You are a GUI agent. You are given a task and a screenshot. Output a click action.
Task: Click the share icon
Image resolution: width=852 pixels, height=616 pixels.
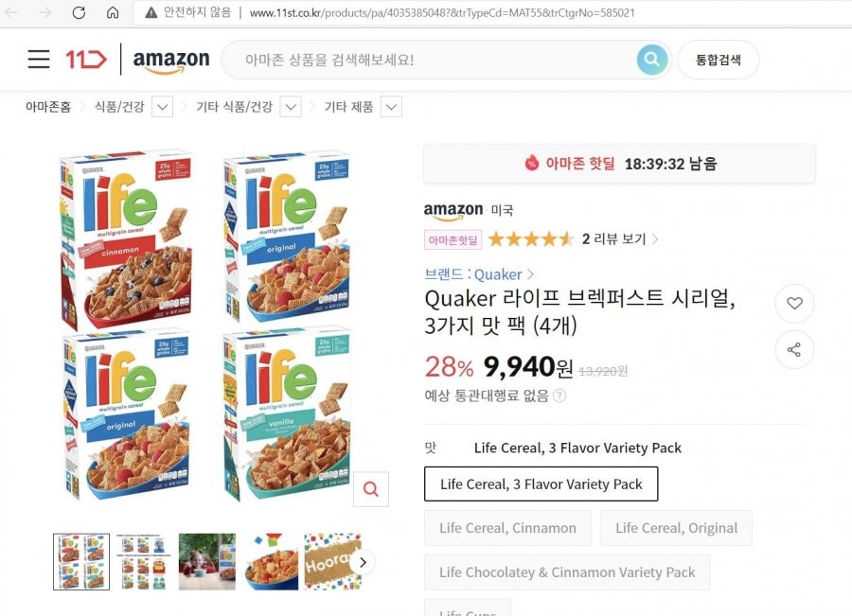[794, 349]
